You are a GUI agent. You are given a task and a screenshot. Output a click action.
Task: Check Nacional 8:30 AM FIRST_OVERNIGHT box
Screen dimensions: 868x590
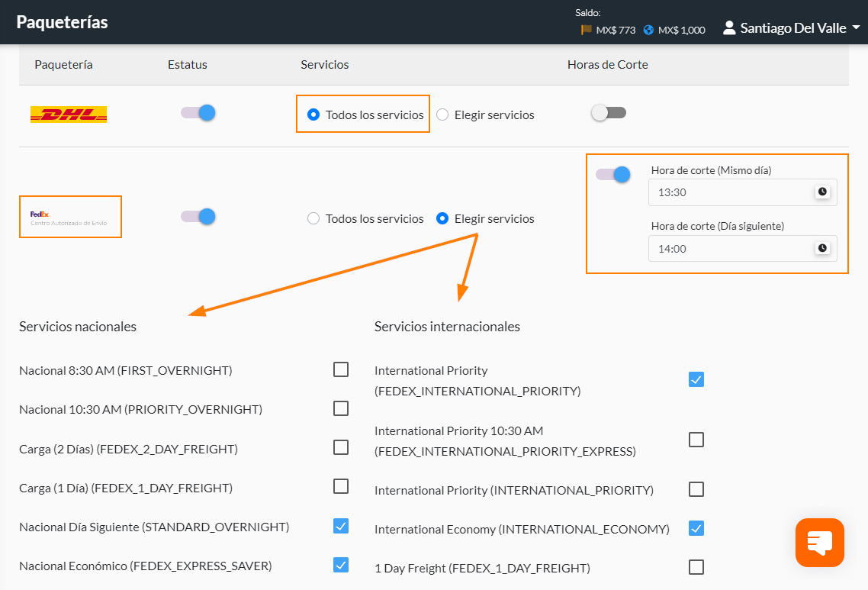click(341, 369)
